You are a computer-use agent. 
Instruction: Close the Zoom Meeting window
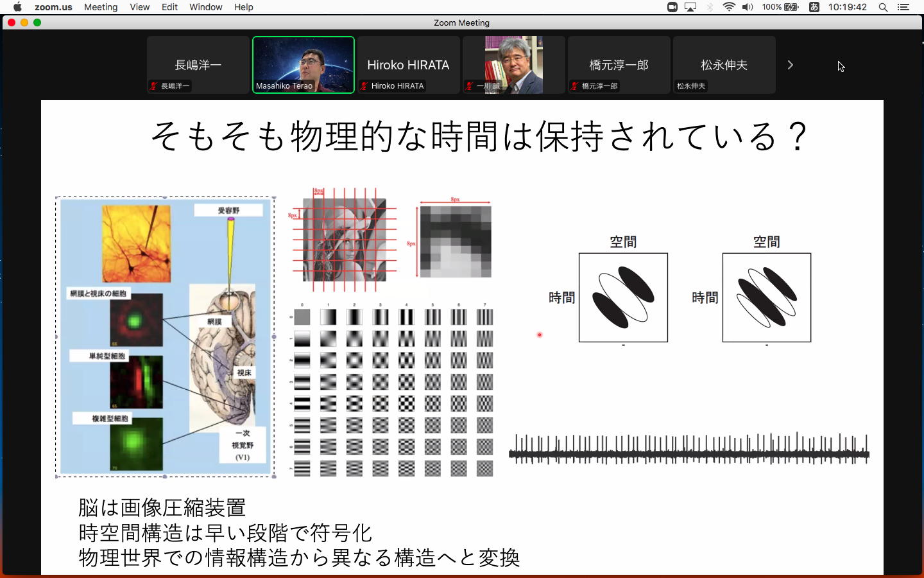(12, 22)
